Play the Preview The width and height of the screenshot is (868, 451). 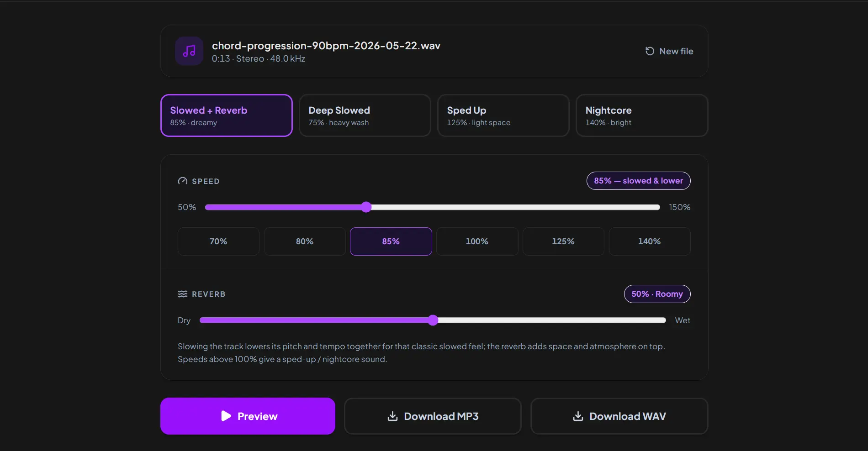(x=248, y=416)
